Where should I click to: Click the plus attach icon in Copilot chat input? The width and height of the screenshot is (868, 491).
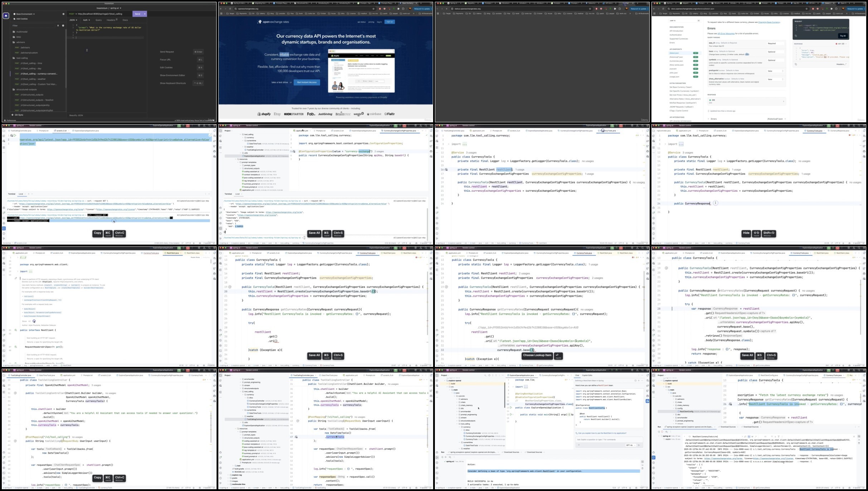pyautogui.click(x=579, y=445)
